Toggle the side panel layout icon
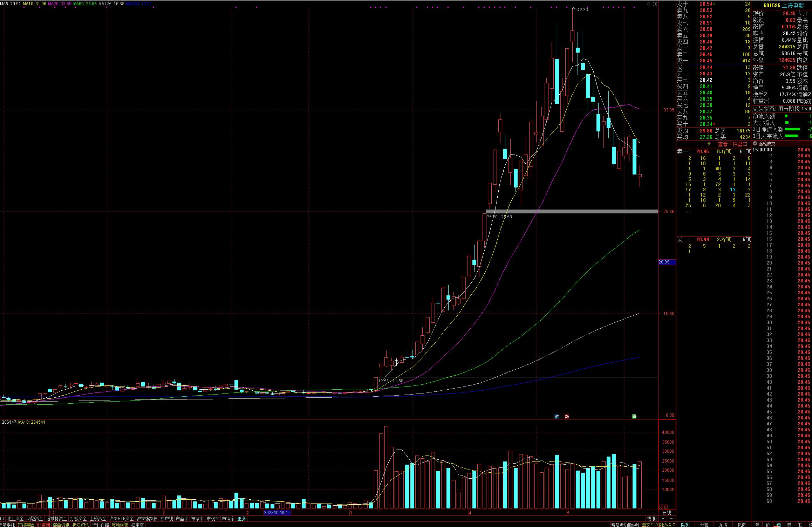 point(655,4)
